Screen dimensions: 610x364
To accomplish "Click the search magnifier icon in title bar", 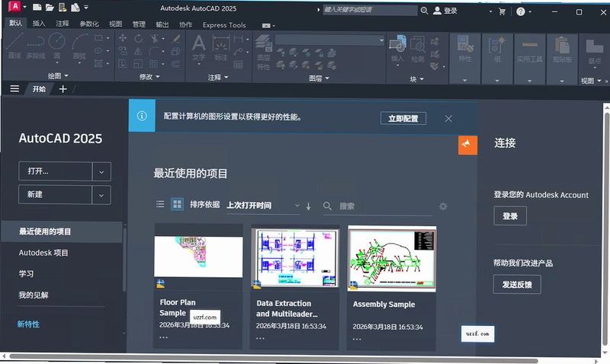I will point(424,11).
